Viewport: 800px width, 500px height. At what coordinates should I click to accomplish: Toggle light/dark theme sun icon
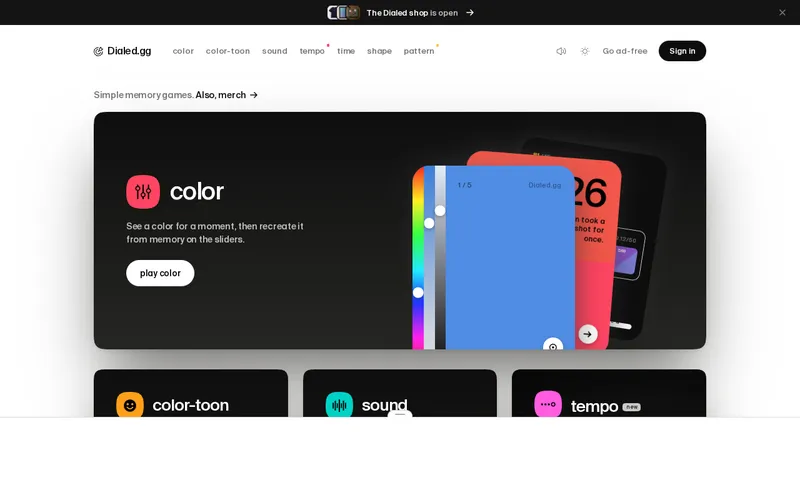pos(585,51)
